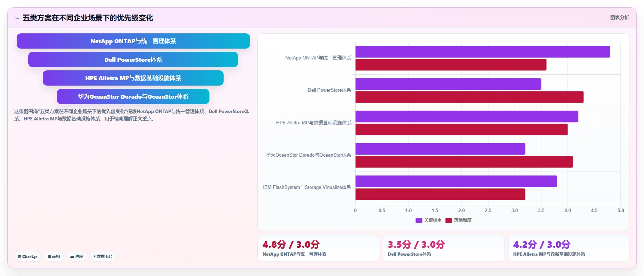
Task: Click the 4.2分 / 3.0分 HPE Alletra card
Action: point(569,248)
